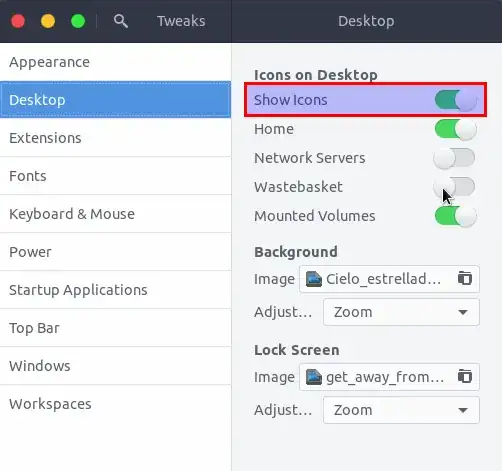This screenshot has height=471, width=503.
Task: Toggle the Show Icons switch
Action: [x=456, y=100]
